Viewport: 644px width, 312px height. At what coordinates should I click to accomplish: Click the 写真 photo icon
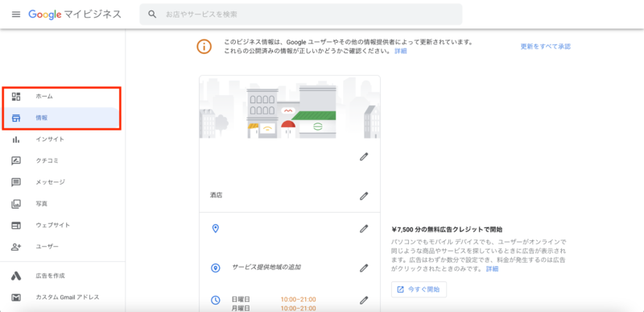pyautogui.click(x=16, y=203)
